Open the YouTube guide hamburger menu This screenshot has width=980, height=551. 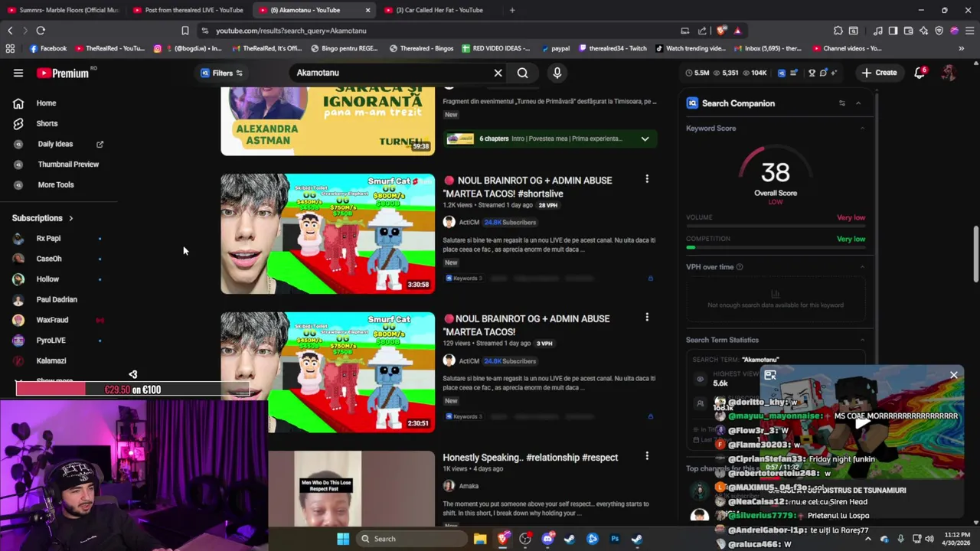pyautogui.click(x=18, y=73)
